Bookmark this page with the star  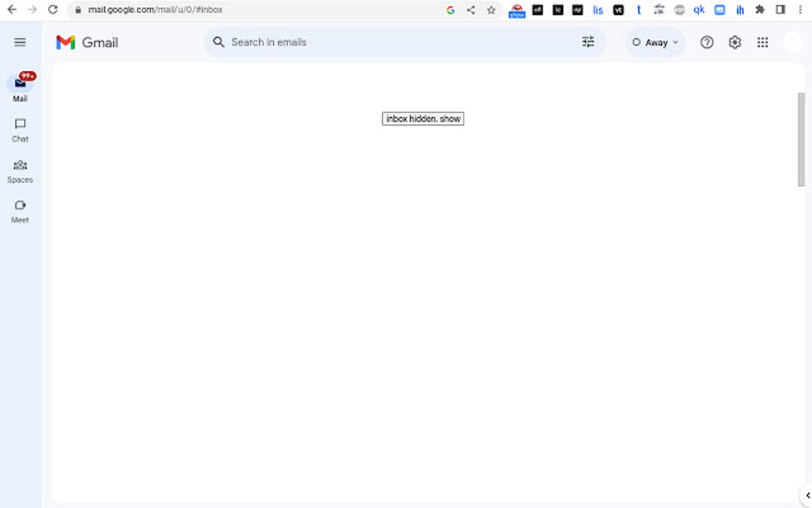[x=490, y=10]
